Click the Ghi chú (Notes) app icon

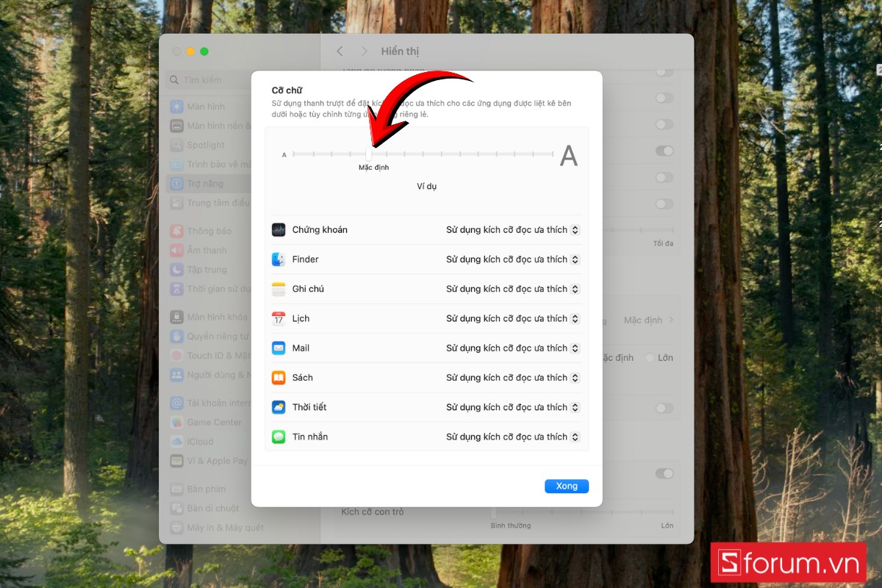pyautogui.click(x=279, y=288)
